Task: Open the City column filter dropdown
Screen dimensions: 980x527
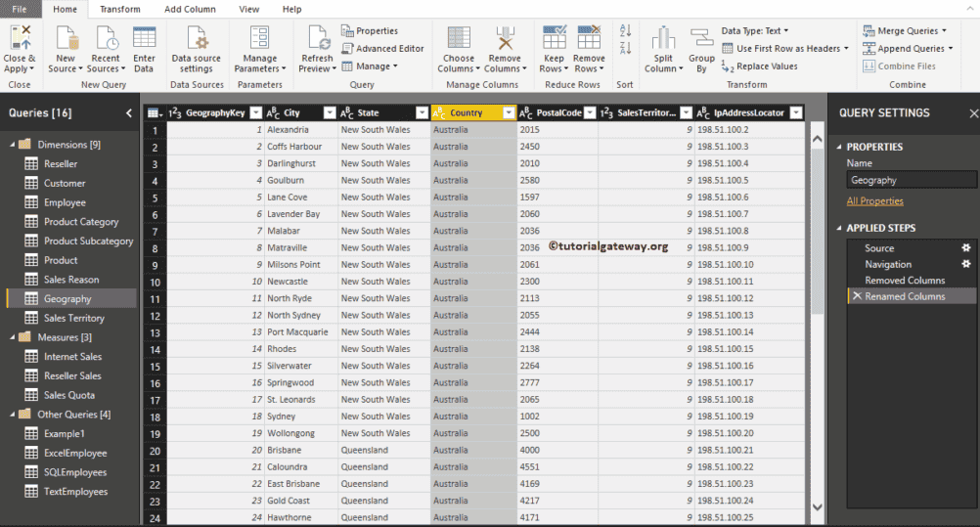Action: (x=330, y=112)
